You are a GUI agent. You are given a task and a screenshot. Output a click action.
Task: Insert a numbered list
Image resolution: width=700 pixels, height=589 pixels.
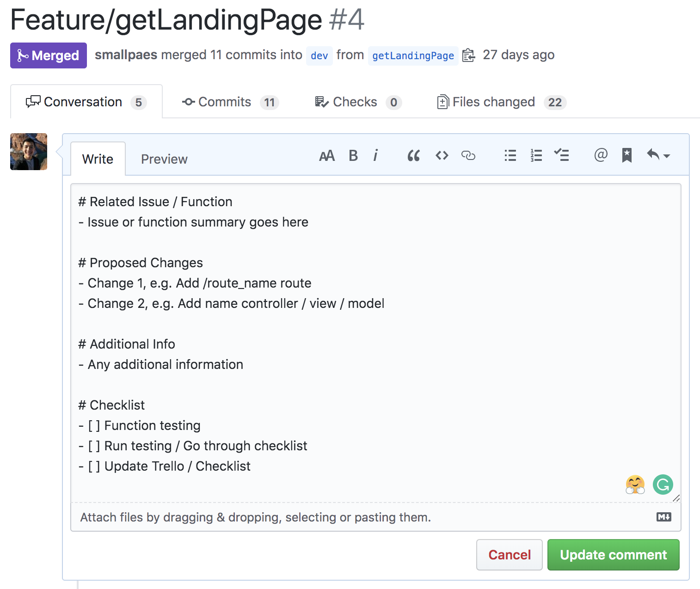(x=536, y=155)
